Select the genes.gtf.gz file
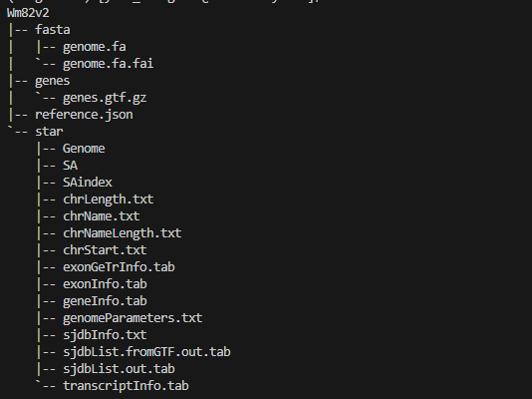532x399 pixels. point(105,98)
